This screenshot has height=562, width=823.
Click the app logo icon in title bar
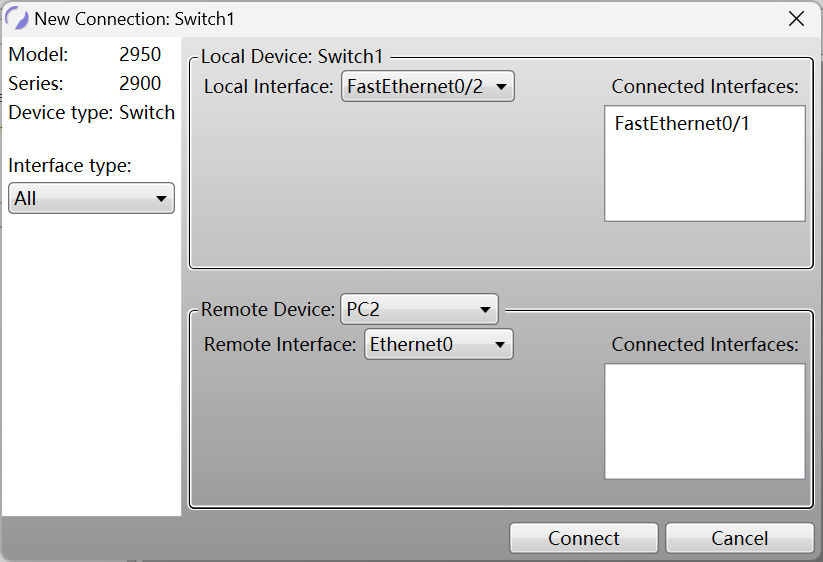pyautogui.click(x=17, y=18)
